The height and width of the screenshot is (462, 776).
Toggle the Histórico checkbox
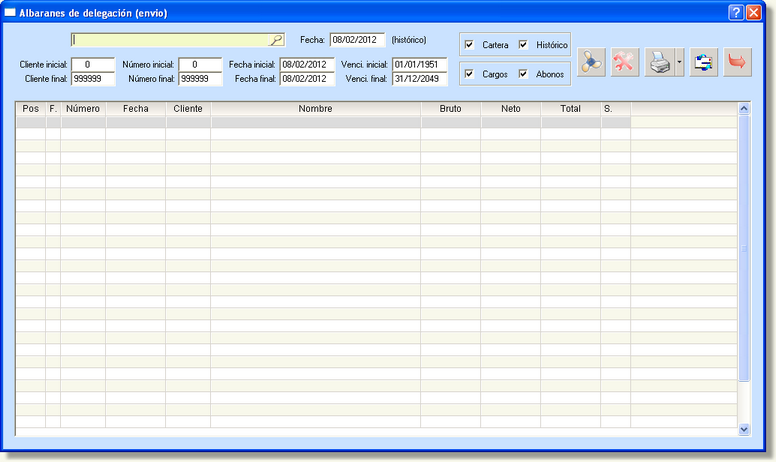point(523,45)
